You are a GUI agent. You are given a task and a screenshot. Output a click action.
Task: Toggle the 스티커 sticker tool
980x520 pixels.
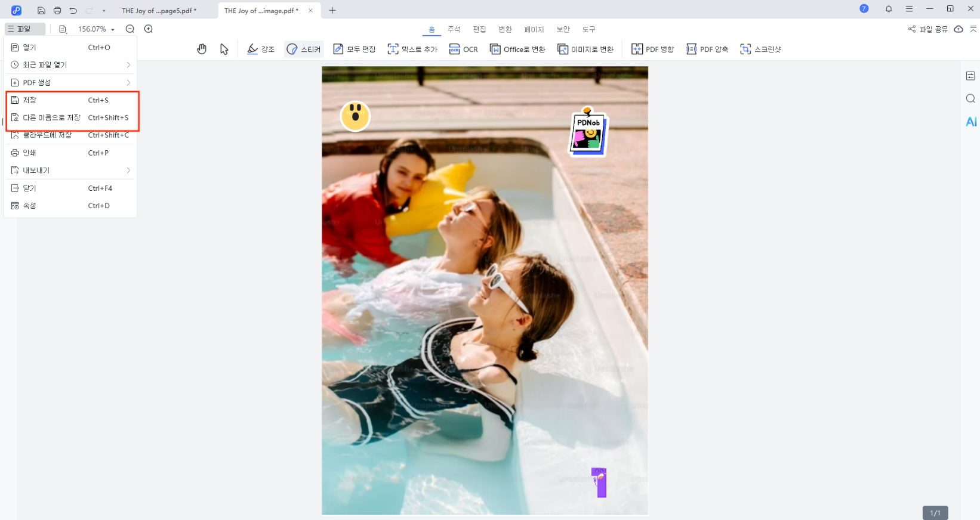pos(304,49)
